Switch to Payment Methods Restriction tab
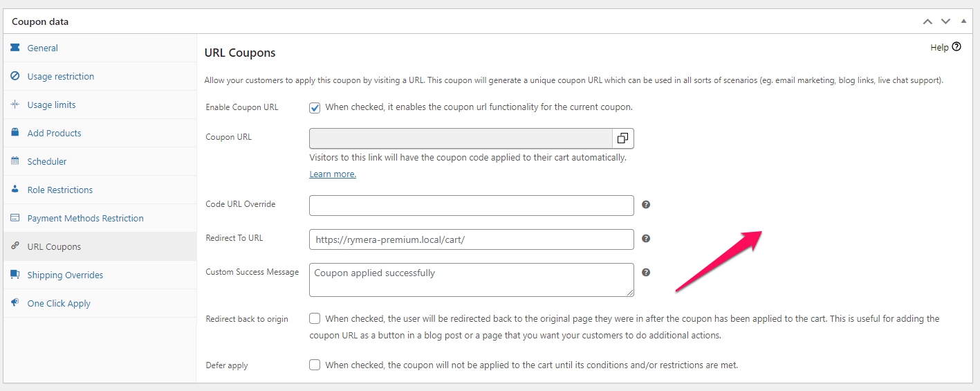Image resolution: width=980 pixels, height=391 pixels. click(85, 218)
